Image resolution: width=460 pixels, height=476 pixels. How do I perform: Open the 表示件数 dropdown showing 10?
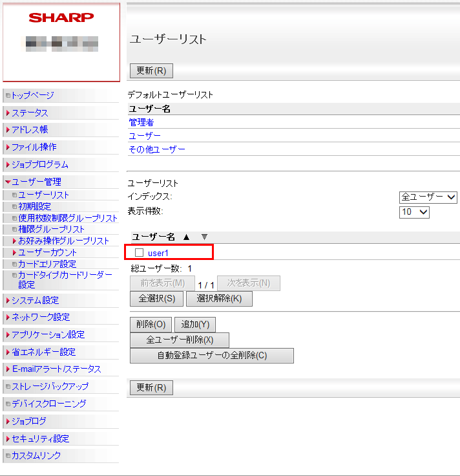[415, 212]
